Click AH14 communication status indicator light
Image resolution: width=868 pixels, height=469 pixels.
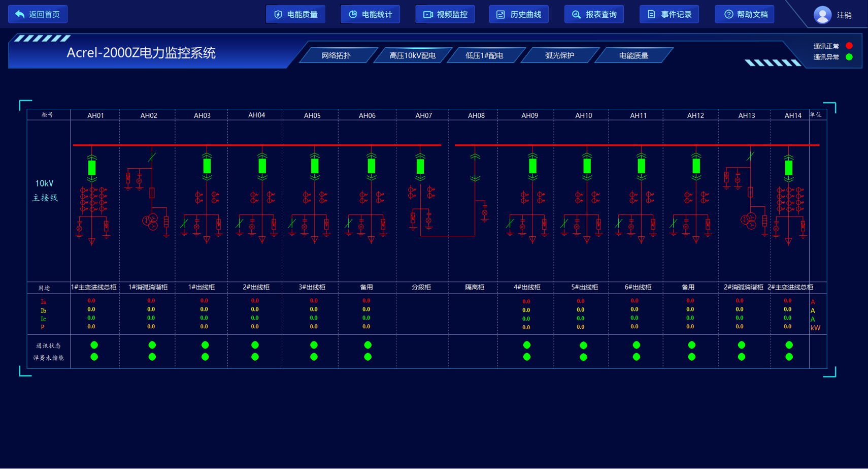pyautogui.click(x=789, y=345)
